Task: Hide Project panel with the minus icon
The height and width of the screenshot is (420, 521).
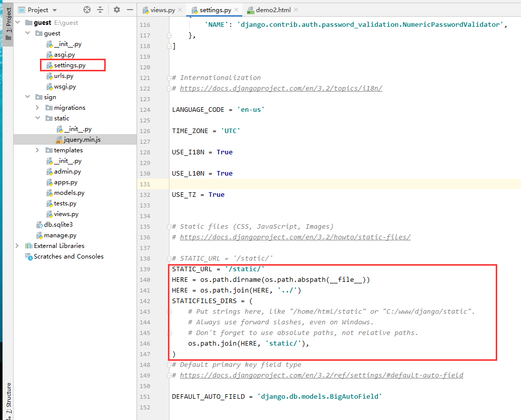Action: point(130,9)
